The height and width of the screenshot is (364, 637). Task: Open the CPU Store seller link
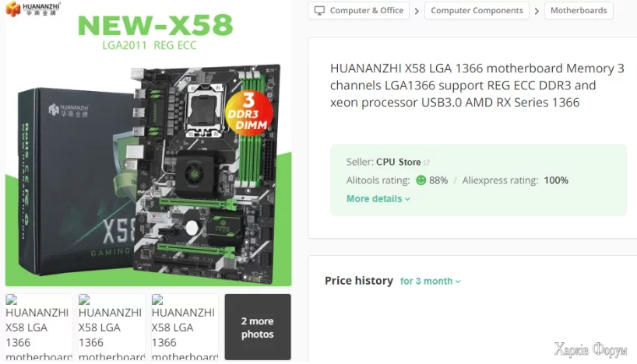[x=398, y=162]
